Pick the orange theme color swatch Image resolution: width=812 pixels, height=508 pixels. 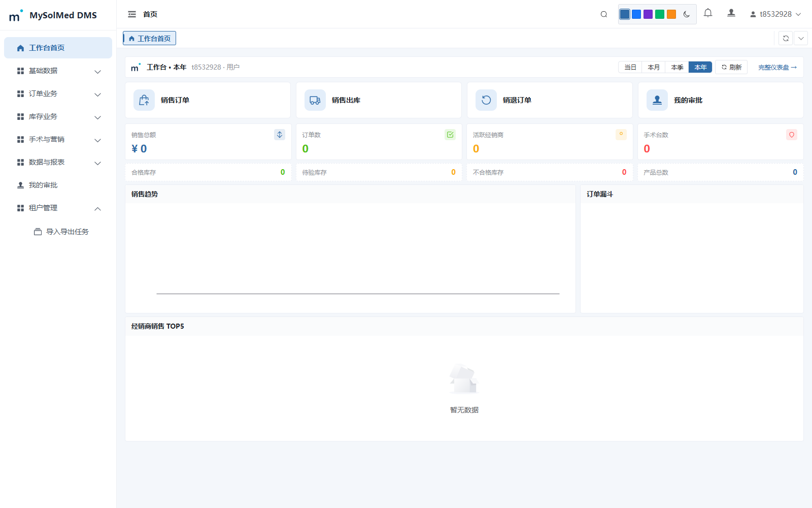tap(671, 14)
